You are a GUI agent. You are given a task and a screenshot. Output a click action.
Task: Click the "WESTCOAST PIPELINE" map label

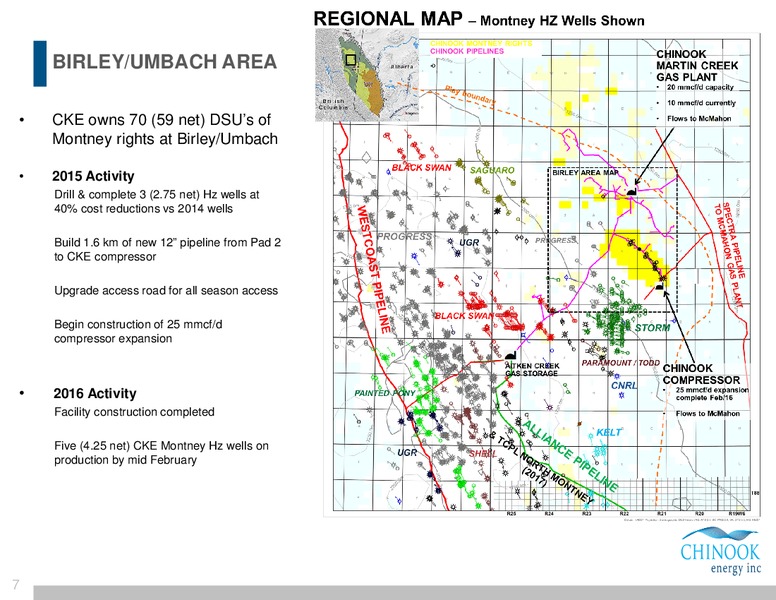tap(374, 269)
